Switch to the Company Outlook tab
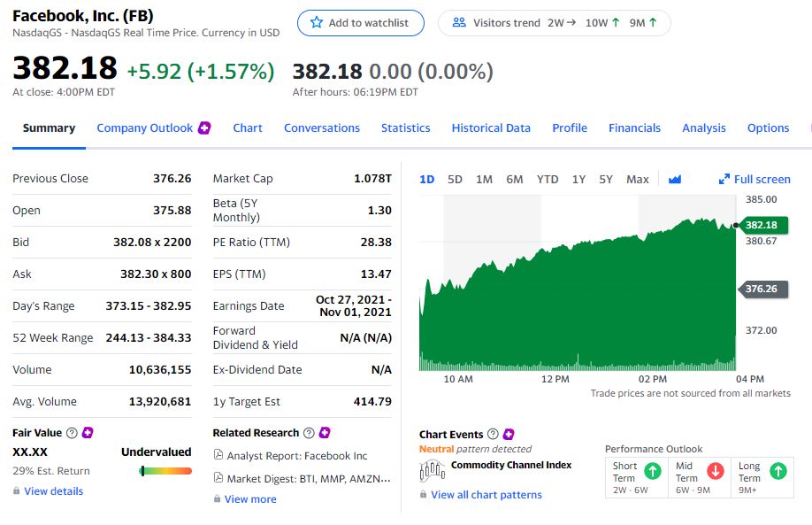This screenshot has width=812, height=525. coord(144,128)
